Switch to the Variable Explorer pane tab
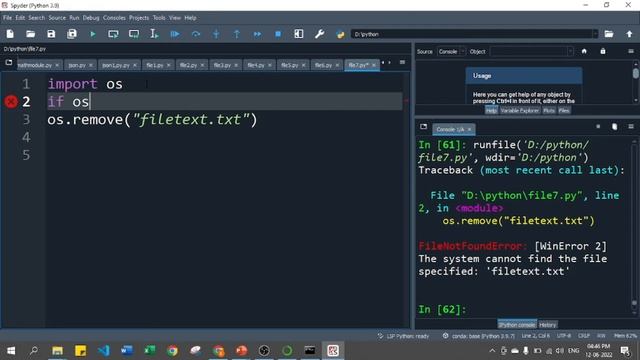640x360 pixels. (x=520, y=111)
